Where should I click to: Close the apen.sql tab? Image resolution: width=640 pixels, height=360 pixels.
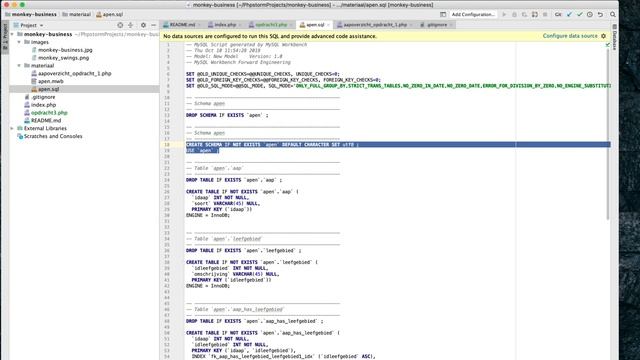[328, 25]
